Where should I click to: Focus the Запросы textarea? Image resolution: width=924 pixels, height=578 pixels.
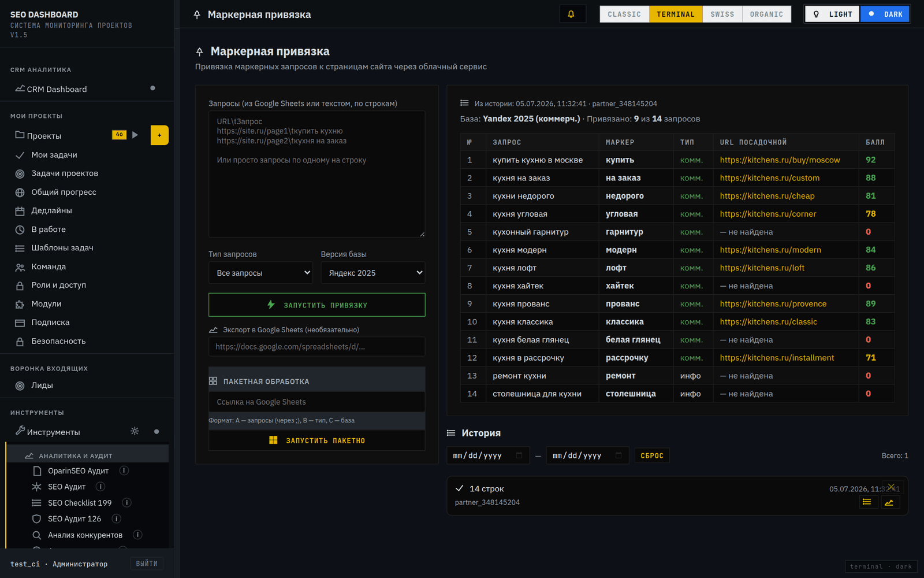[317, 174]
